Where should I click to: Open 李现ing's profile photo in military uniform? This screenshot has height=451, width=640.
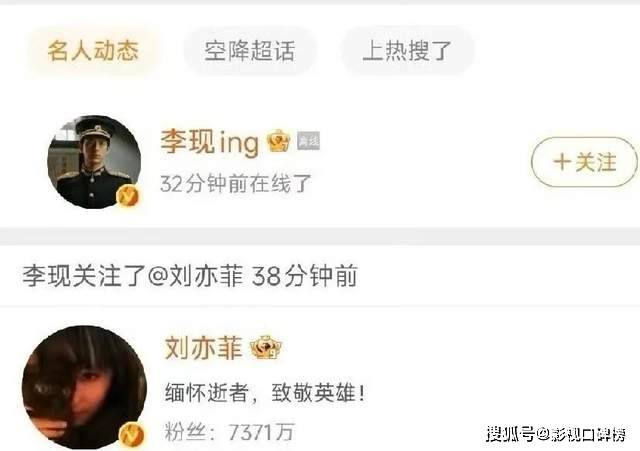pos(94,162)
